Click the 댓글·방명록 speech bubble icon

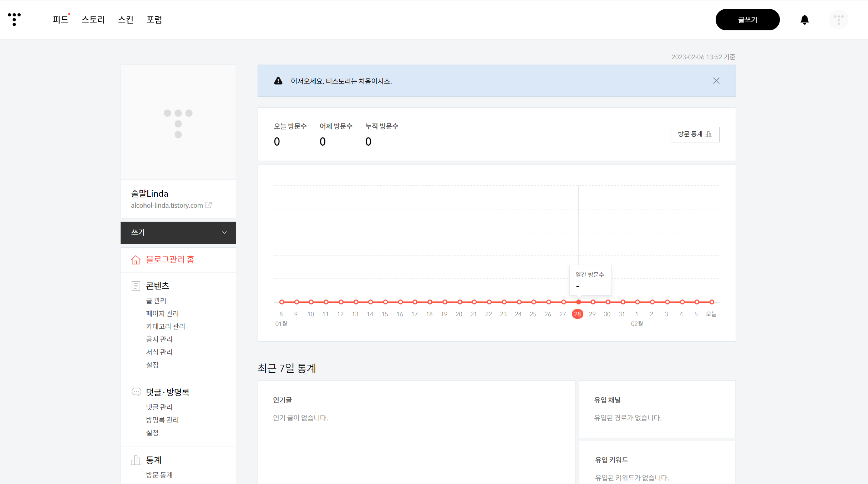(136, 392)
